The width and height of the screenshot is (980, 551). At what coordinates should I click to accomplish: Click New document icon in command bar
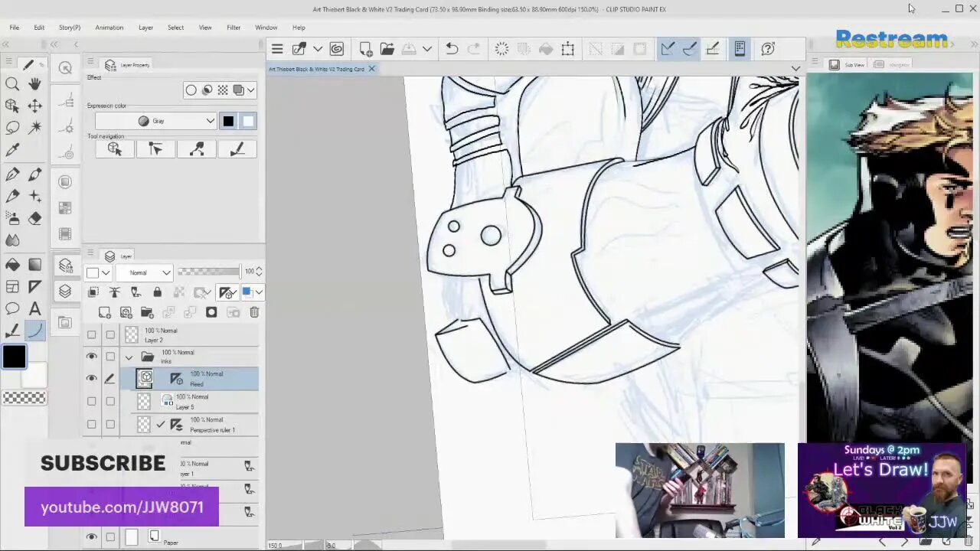pyautogui.click(x=366, y=49)
